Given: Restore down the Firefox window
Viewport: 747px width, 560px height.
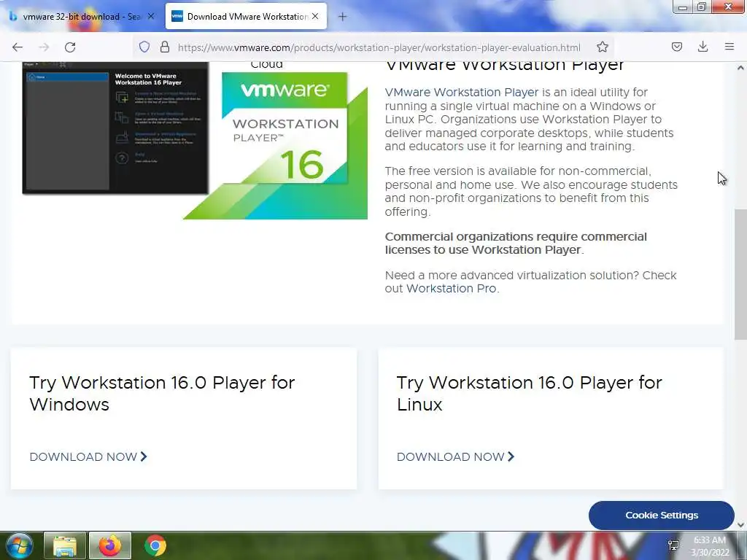Looking at the screenshot, I should coord(702,7).
